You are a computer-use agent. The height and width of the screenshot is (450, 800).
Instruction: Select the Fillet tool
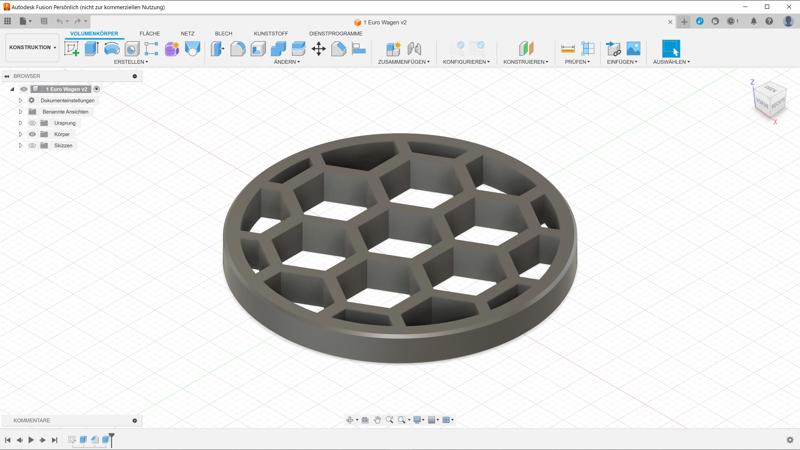click(238, 48)
